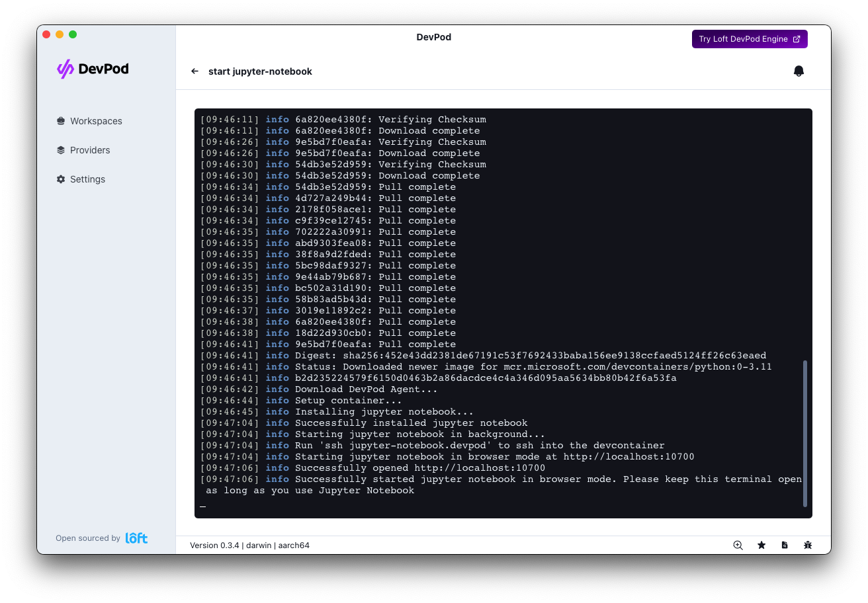This screenshot has height=603, width=868.
Task: Click the Providers stack icon
Action: pos(60,150)
